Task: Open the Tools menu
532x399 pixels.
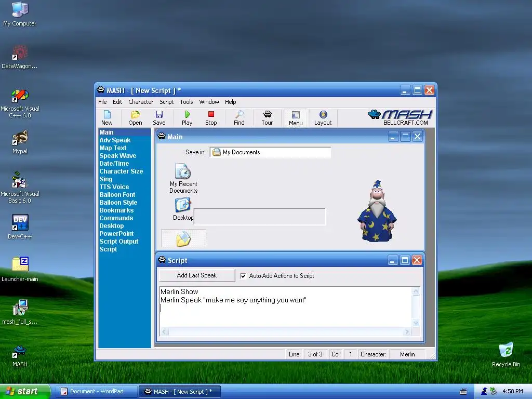Action: (187, 102)
